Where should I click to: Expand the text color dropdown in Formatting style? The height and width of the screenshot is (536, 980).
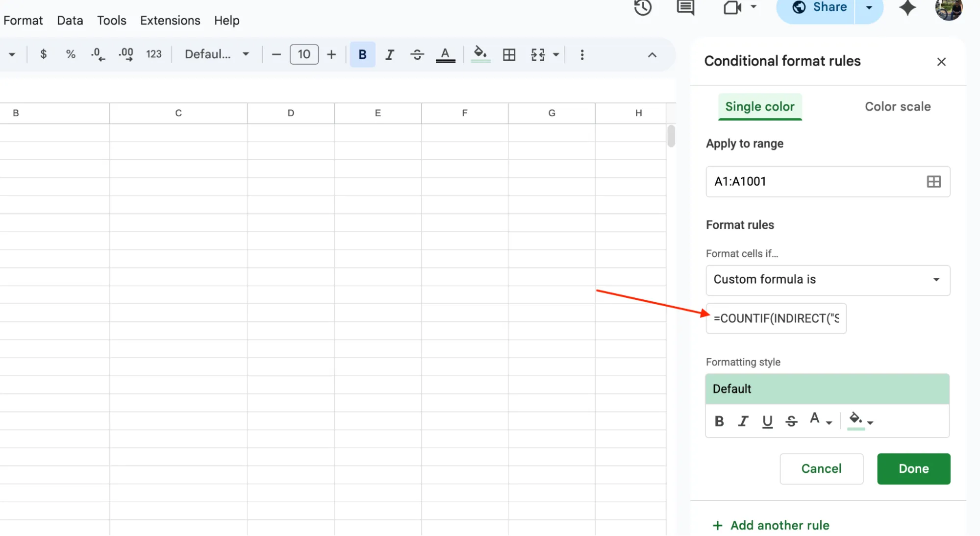(829, 421)
